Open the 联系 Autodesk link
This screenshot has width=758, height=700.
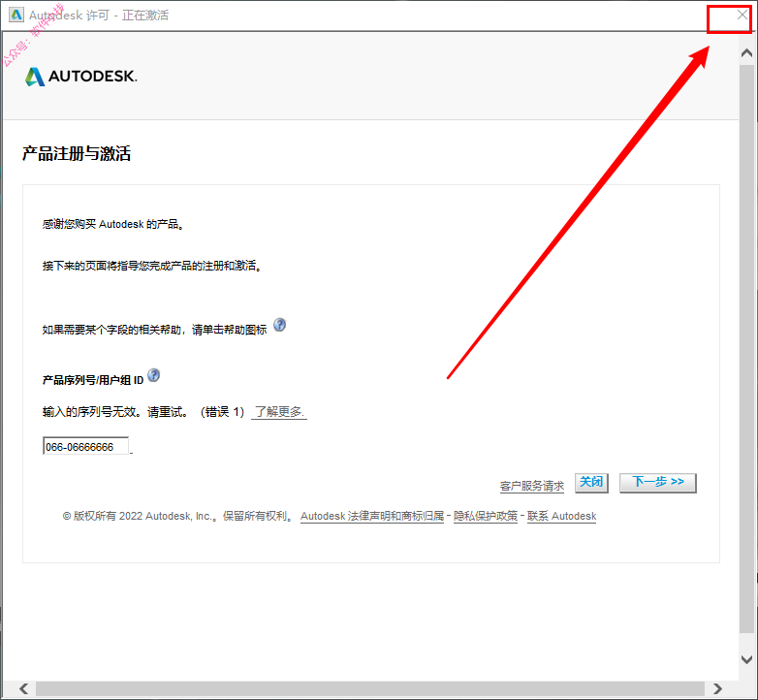[x=562, y=517]
